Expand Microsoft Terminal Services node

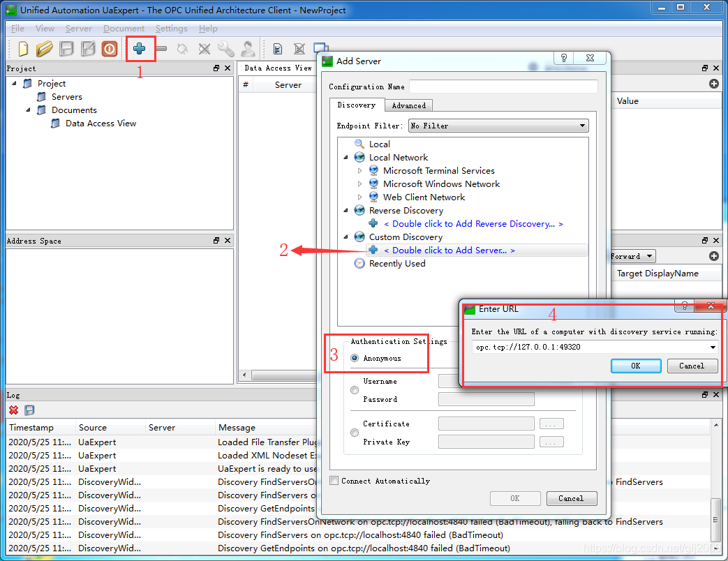[x=359, y=171]
